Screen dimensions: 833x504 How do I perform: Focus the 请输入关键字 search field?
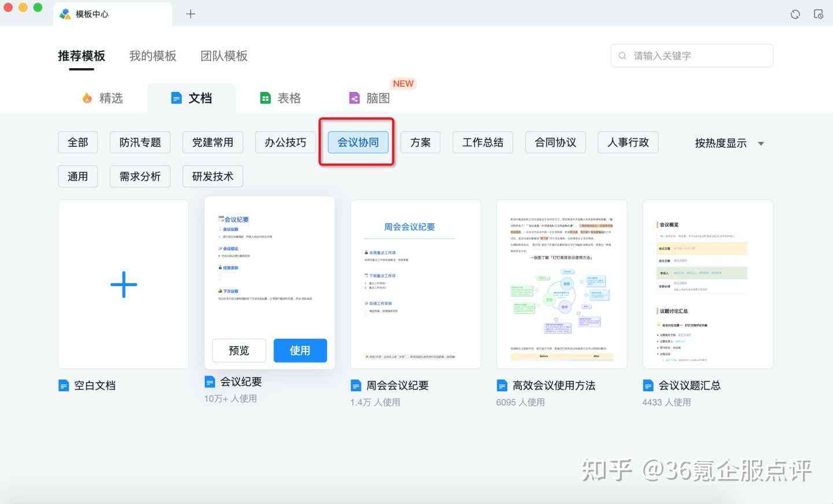coord(692,56)
